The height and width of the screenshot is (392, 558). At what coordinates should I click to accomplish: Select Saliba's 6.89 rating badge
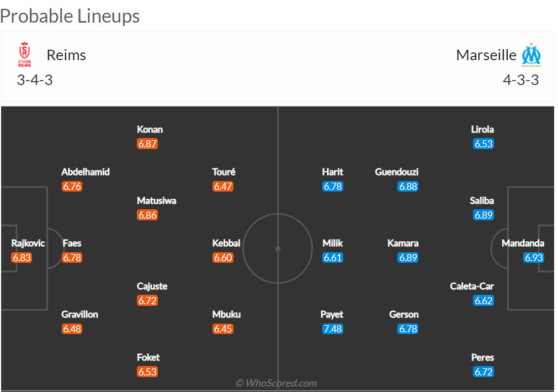coord(483,215)
